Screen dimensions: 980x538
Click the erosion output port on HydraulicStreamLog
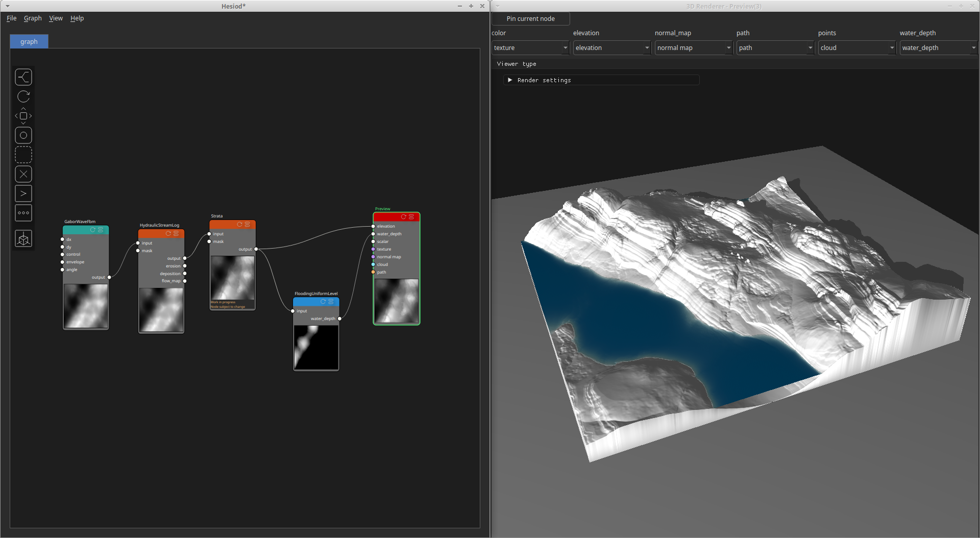tap(185, 266)
